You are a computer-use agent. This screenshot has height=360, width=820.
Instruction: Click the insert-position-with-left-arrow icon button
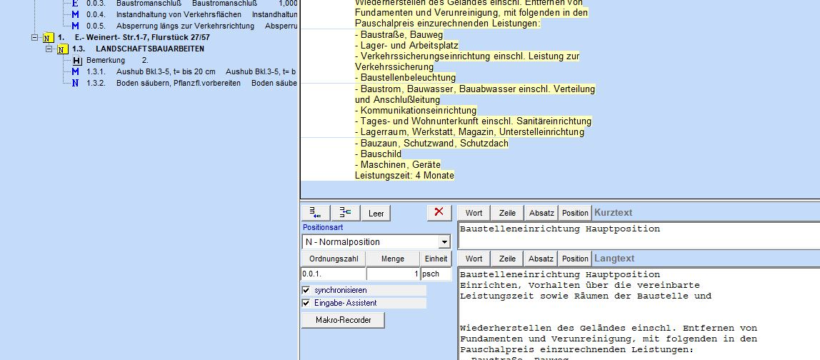(x=315, y=212)
